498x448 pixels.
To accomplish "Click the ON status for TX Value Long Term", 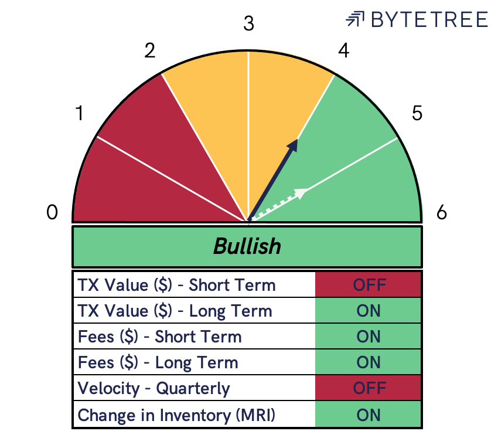I will coord(369,311).
